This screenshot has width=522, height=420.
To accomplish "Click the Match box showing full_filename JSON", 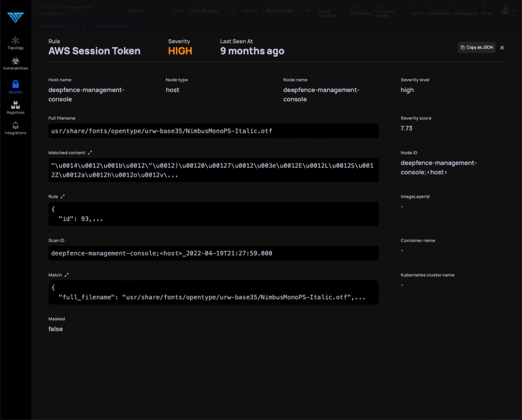I will click(213, 292).
